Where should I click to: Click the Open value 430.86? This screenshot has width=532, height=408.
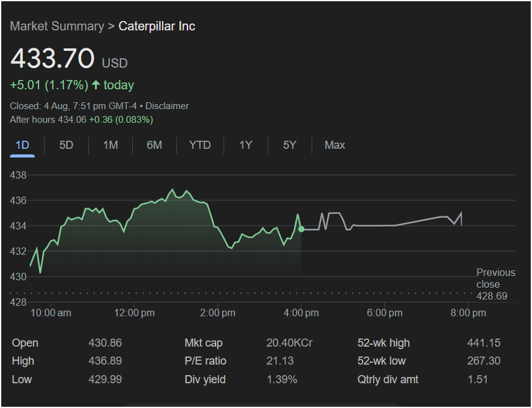(x=105, y=343)
